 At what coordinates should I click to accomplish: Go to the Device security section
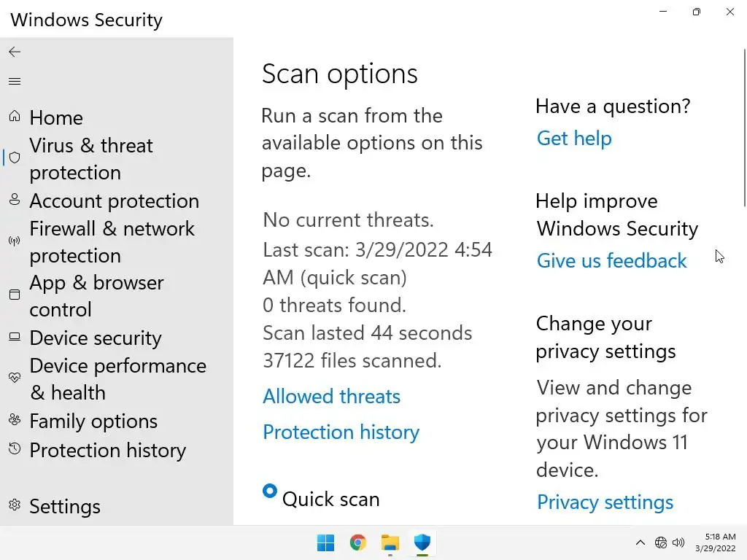point(95,338)
